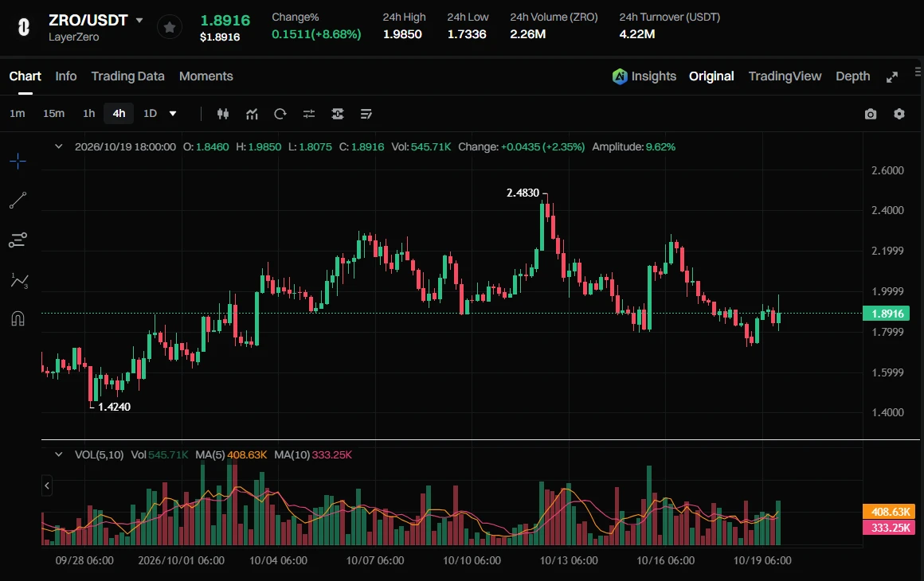The width and height of the screenshot is (924, 581).
Task: Collapse the candle OHLC info row
Action: pos(58,146)
